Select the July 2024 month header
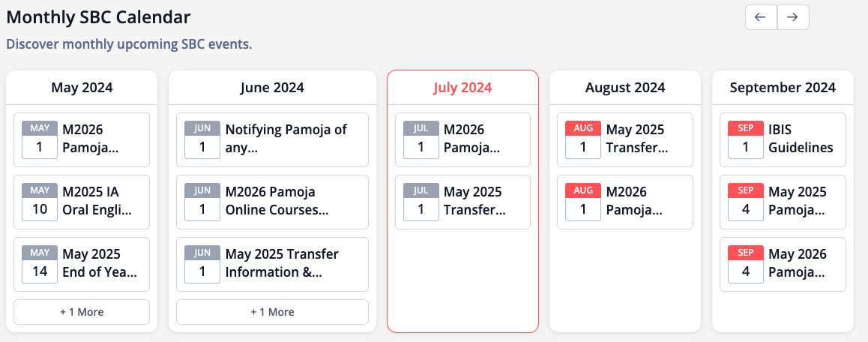868x342 pixels. pos(462,88)
